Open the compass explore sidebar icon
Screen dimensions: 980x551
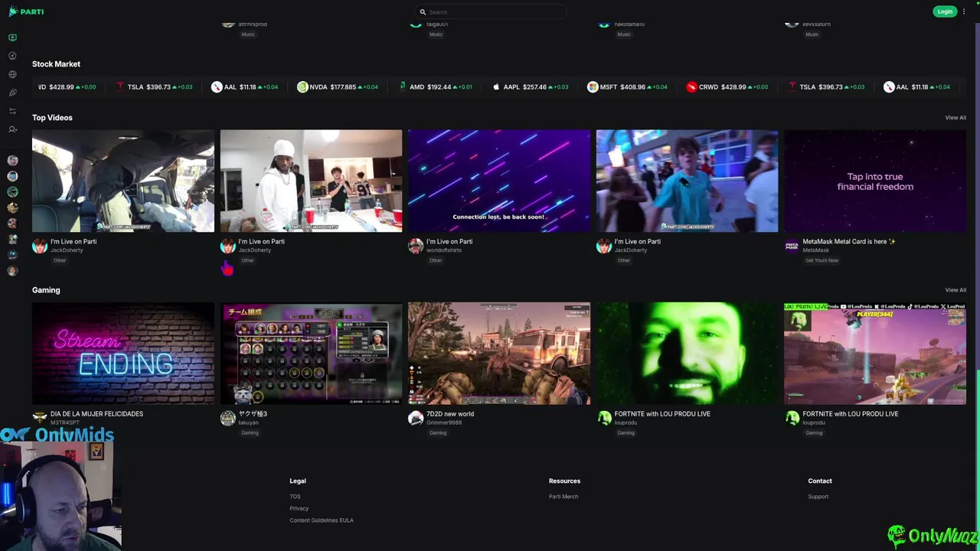pos(12,56)
